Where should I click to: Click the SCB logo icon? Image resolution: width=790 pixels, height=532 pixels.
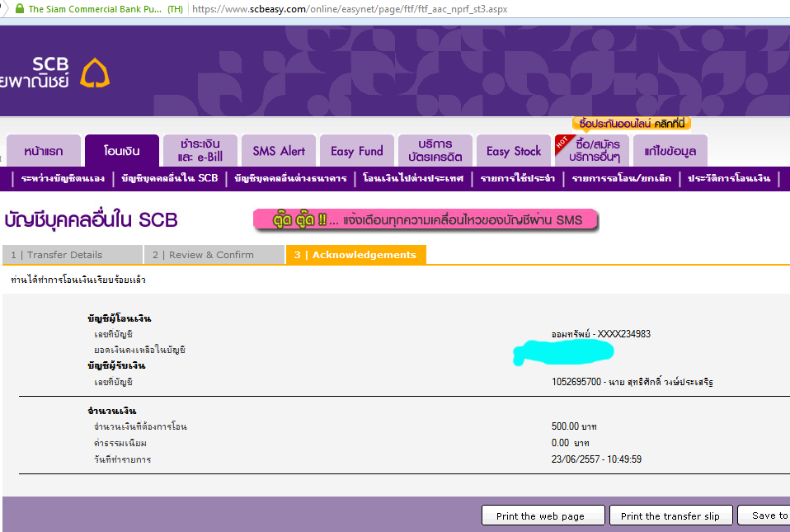click(95, 73)
